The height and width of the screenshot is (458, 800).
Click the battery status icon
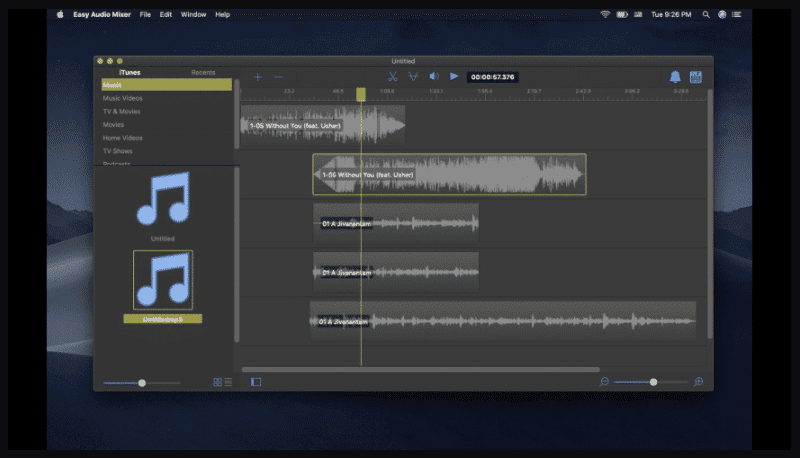(x=622, y=14)
